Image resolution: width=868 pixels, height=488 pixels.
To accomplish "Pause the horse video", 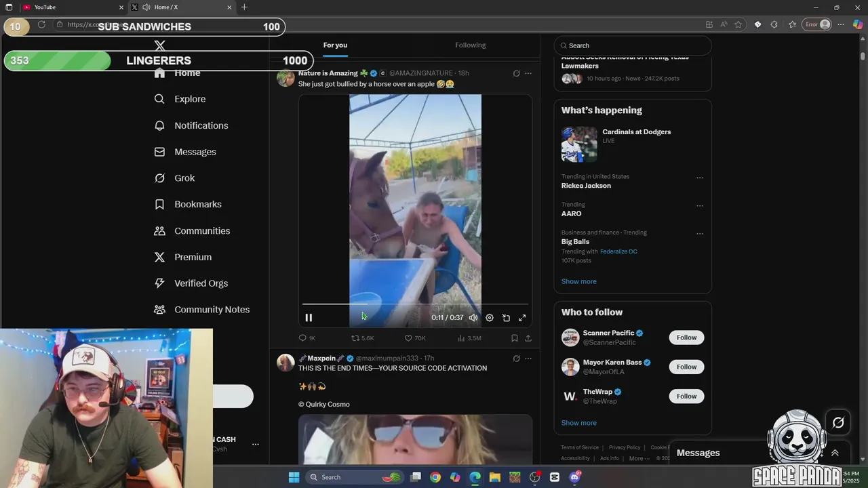I will pyautogui.click(x=309, y=317).
